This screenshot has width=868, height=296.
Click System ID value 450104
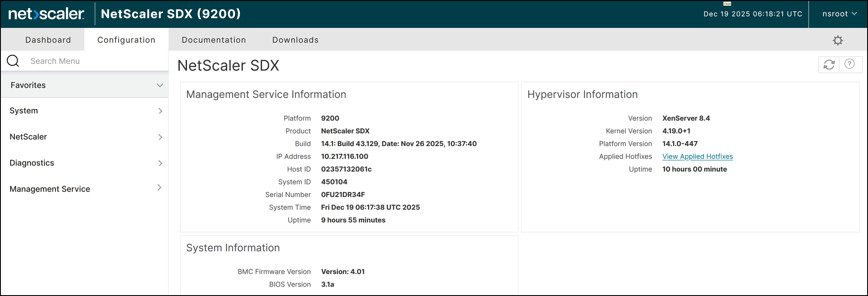(x=334, y=182)
